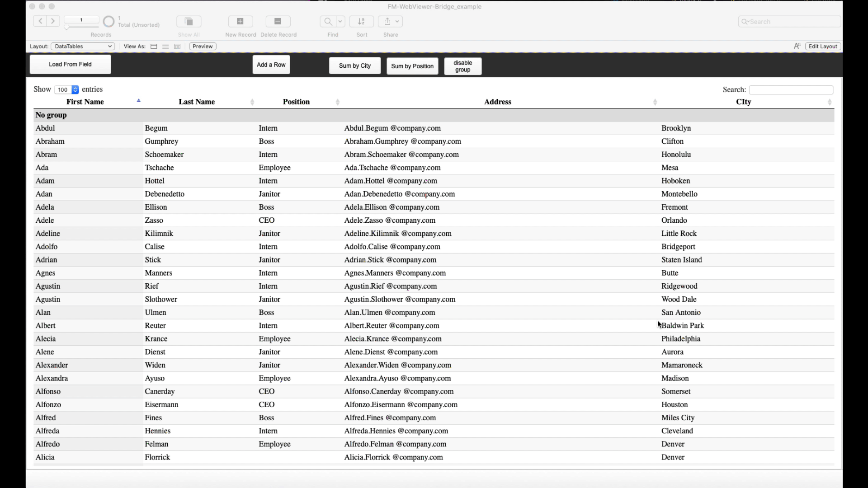Switch to Table view icon

(x=177, y=47)
